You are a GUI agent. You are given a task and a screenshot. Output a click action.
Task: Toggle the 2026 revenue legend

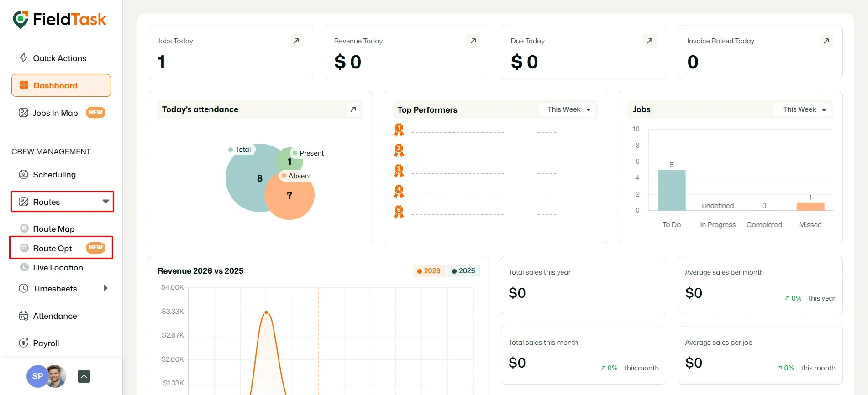pyautogui.click(x=429, y=271)
